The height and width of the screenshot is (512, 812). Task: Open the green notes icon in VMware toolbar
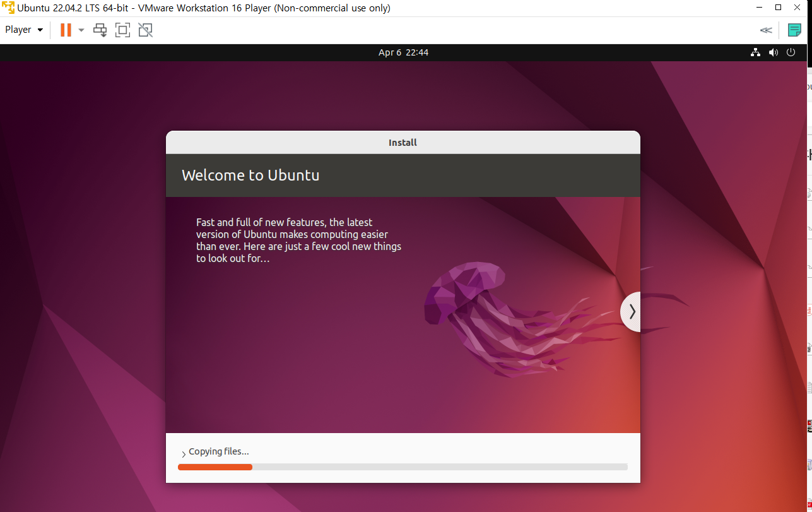tap(795, 30)
